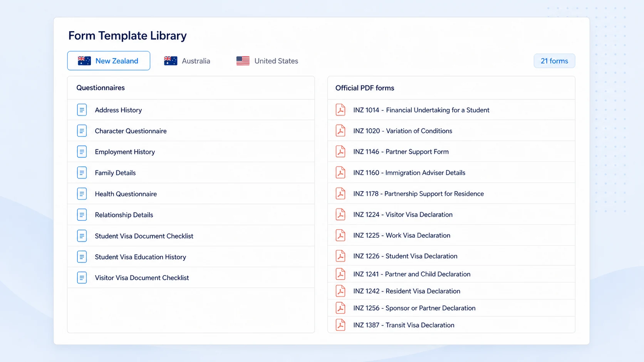The width and height of the screenshot is (644, 362).
Task: Click the INZ 1225 PDF icon
Action: [x=340, y=235]
